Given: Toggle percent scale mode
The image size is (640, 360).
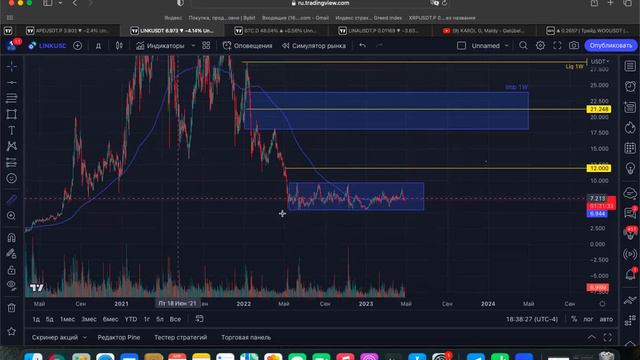Looking at the screenshot, I should [x=574, y=319].
